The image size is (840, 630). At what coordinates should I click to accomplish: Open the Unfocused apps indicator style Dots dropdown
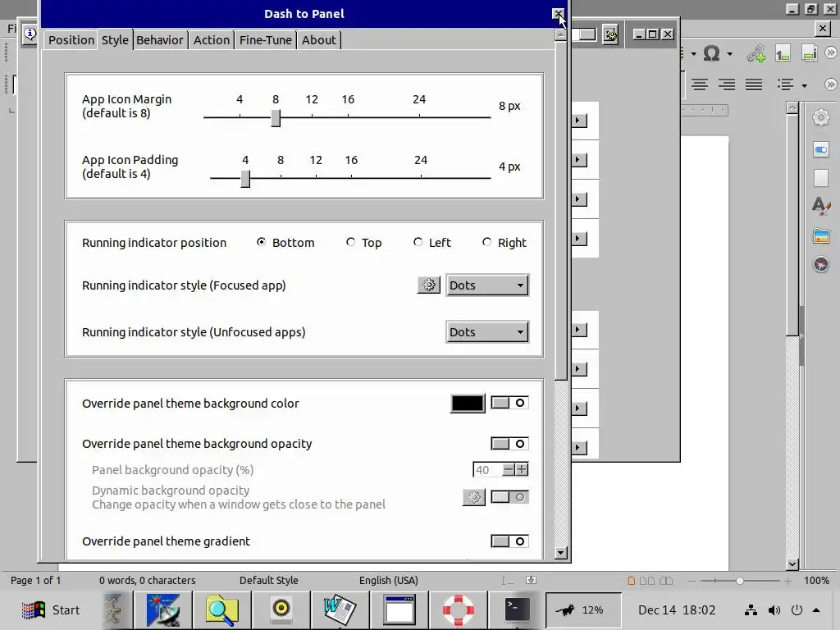(x=487, y=331)
